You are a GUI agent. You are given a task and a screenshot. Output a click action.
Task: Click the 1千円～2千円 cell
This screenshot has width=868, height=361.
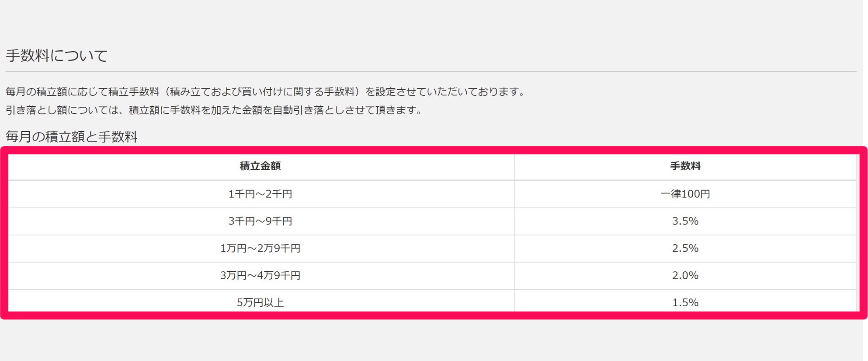[260, 194]
